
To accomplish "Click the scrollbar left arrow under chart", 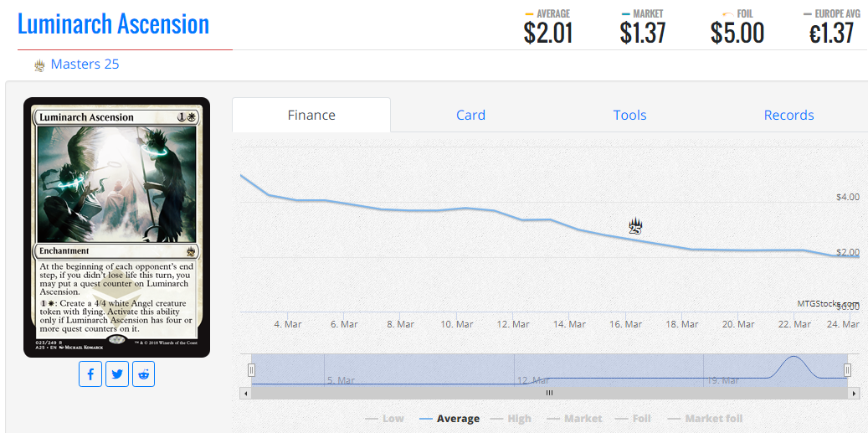I will pos(245,393).
